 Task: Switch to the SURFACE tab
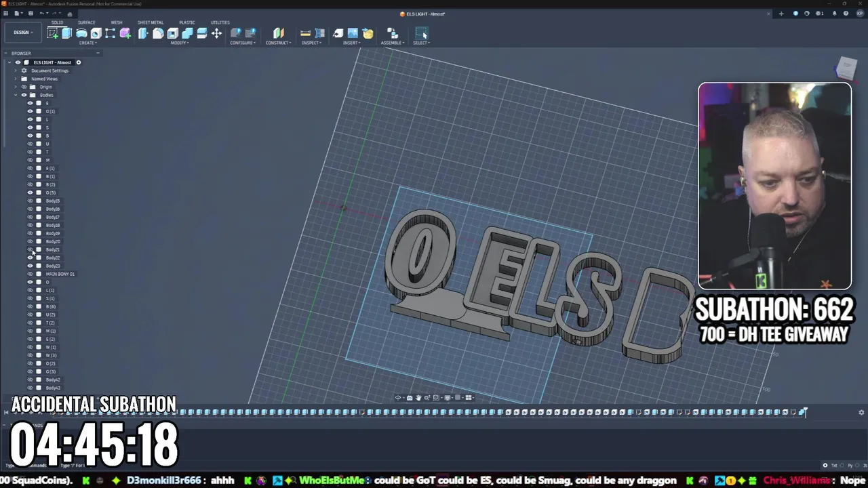pyautogui.click(x=86, y=22)
